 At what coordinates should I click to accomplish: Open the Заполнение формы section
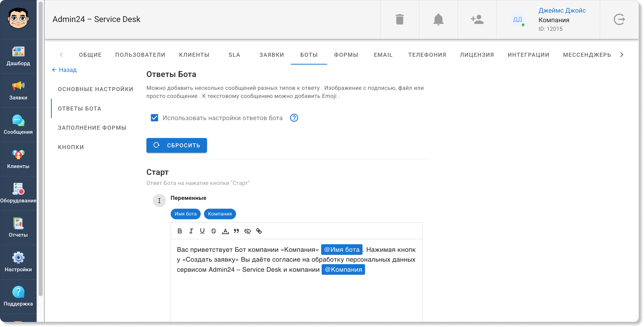click(x=92, y=128)
